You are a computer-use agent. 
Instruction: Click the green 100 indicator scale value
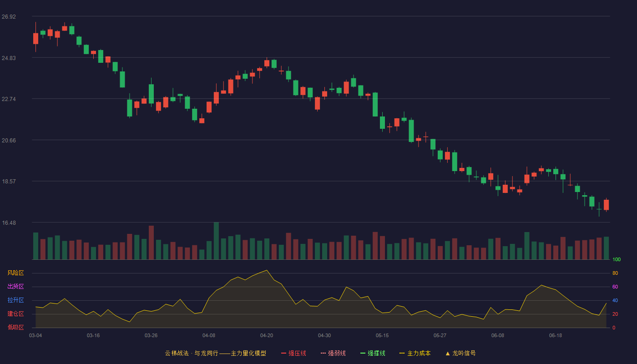click(x=617, y=260)
